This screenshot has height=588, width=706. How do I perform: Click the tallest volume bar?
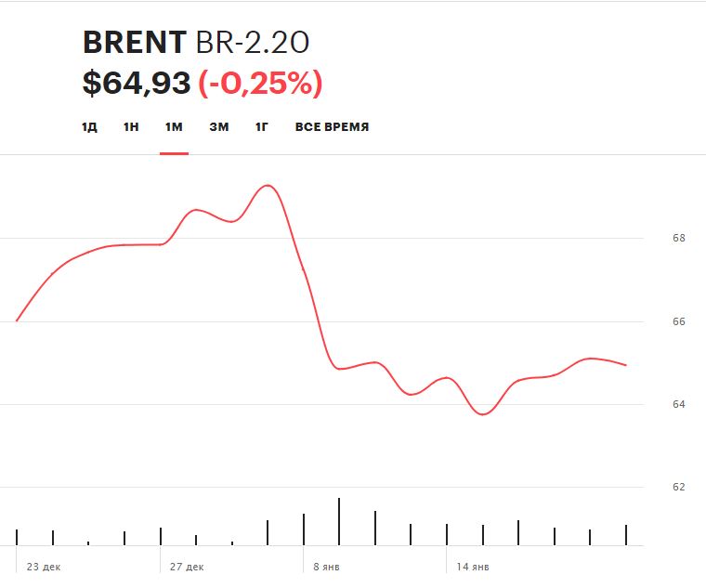click(339, 521)
